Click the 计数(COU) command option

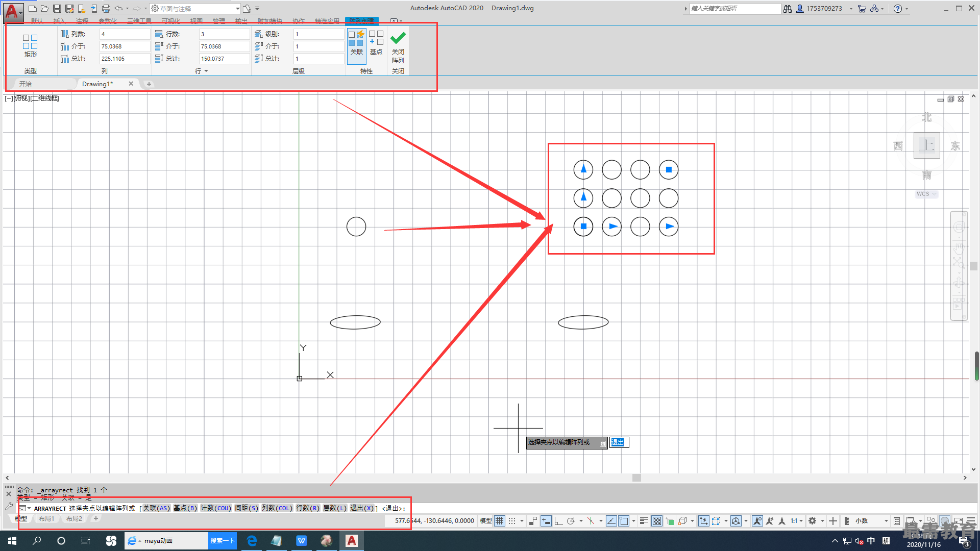[216, 508]
